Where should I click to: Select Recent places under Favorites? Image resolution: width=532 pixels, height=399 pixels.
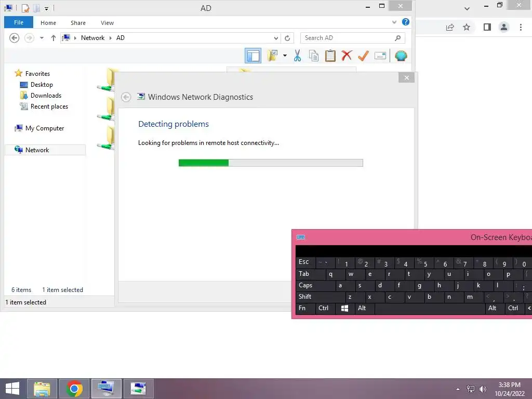(x=49, y=106)
